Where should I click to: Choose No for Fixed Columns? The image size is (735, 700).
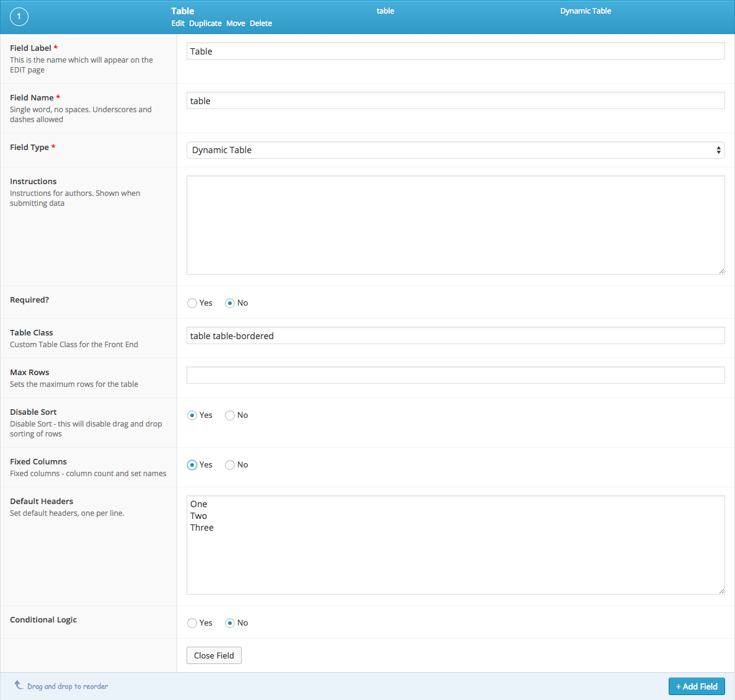point(230,465)
